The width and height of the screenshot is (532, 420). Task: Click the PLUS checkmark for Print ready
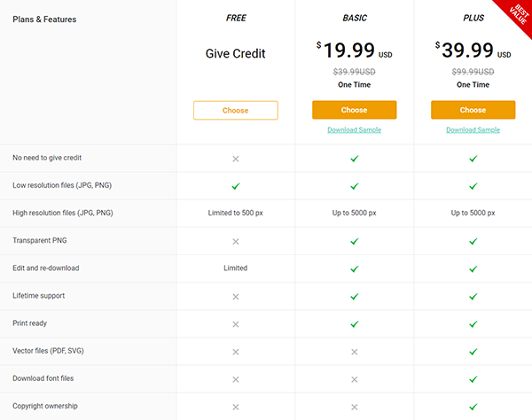[x=473, y=324]
